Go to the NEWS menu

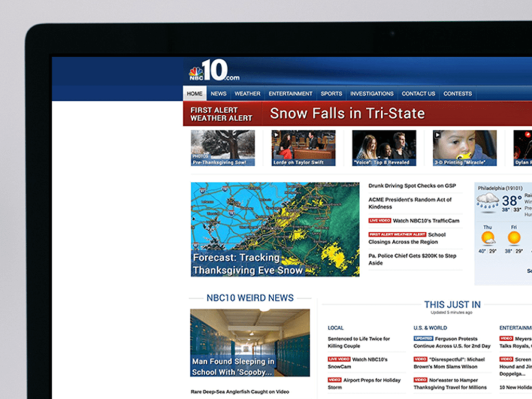click(x=219, y=94)
